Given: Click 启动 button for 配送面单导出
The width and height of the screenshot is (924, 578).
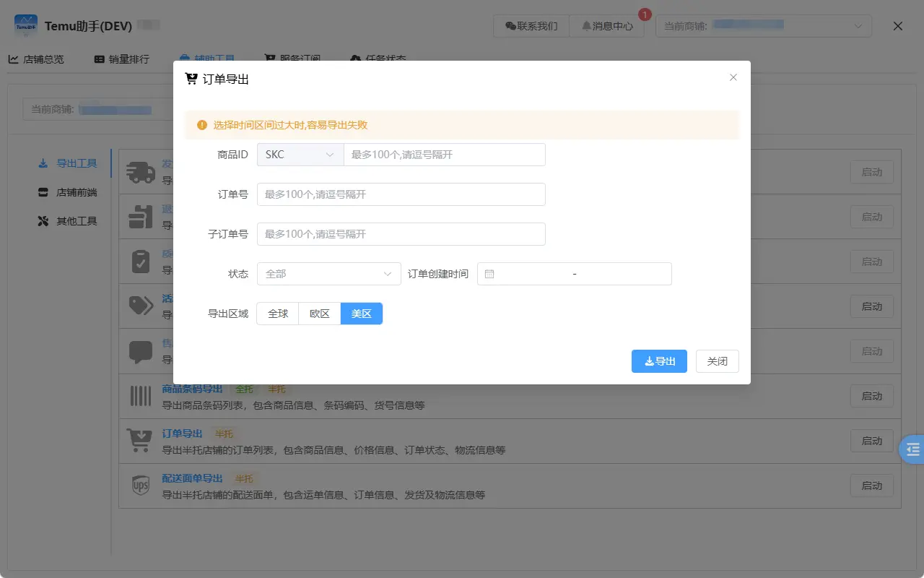Looking at the screenshot, I should [872, 486].
